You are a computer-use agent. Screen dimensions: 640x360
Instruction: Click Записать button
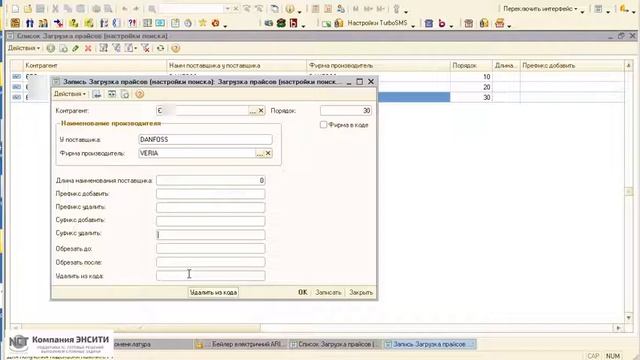328,292
